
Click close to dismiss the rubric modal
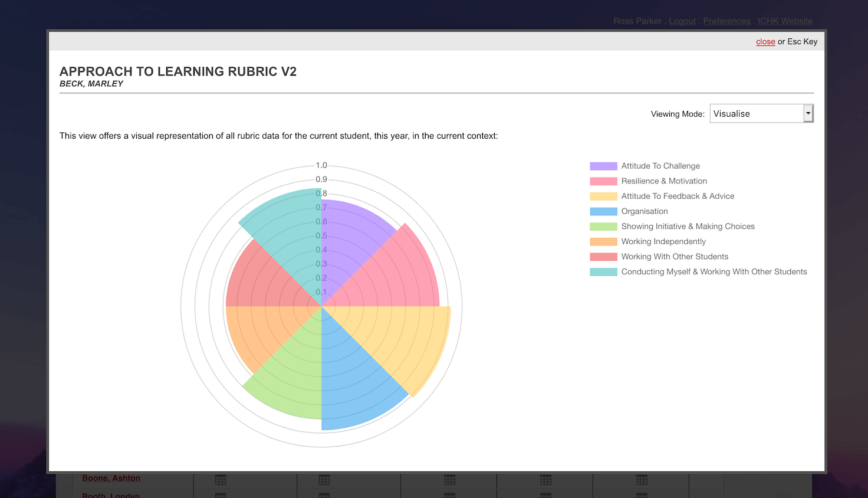(x=765, y=41)
